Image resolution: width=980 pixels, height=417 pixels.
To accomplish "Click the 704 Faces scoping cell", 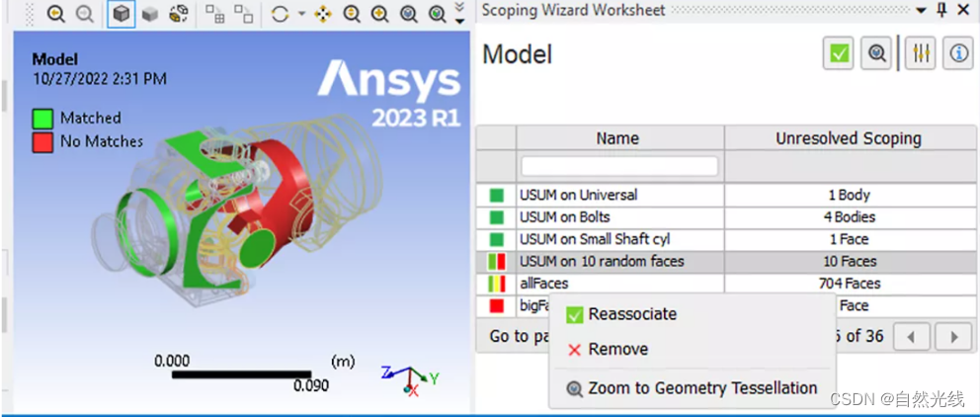I will 849,284.
